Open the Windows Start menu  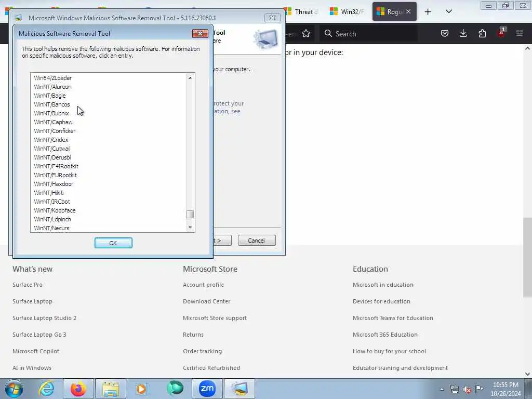pos(14,389)
